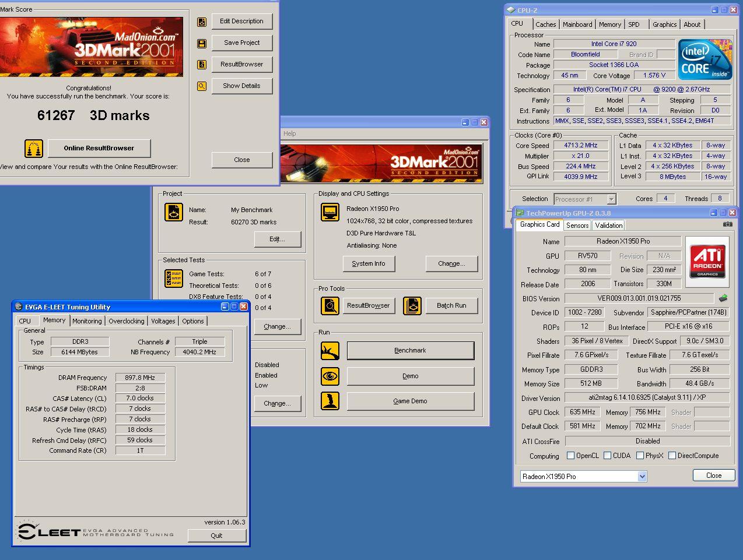743x560 pixels.
Task: Click the Online ResultBrowser button
Action: (99, 149)
